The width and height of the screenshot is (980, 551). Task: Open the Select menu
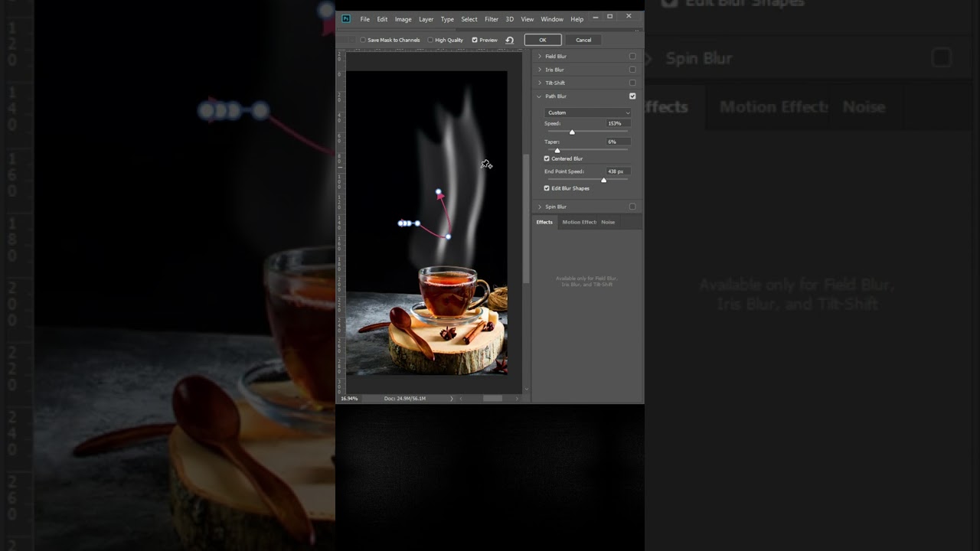[x=469, y=19]
